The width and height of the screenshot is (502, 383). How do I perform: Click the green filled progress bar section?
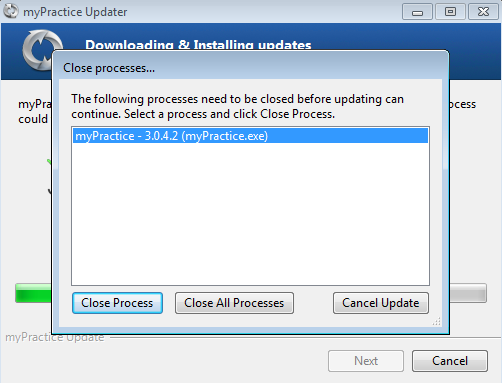34,293
